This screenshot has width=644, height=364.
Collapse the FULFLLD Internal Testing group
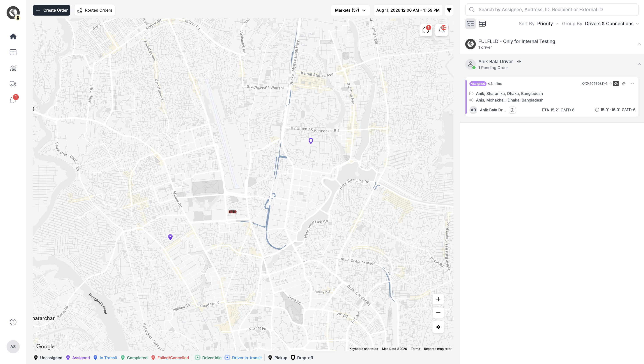(639, 44)
